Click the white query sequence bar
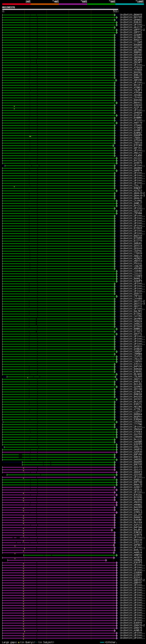 coord(60,10)
